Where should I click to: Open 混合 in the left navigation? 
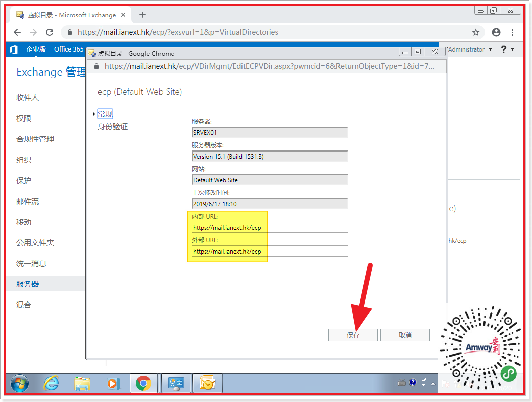[24, 305]
